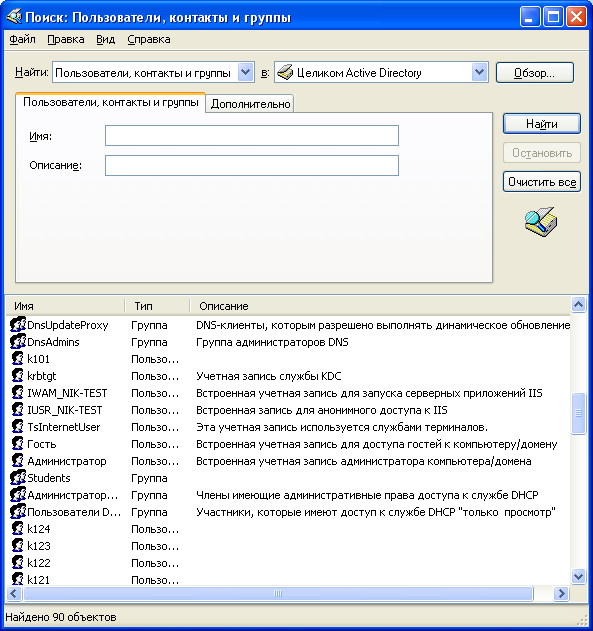Click the IUSR_NIK-TEST name text
Screen dimensions: 593x631
point(65,410)
